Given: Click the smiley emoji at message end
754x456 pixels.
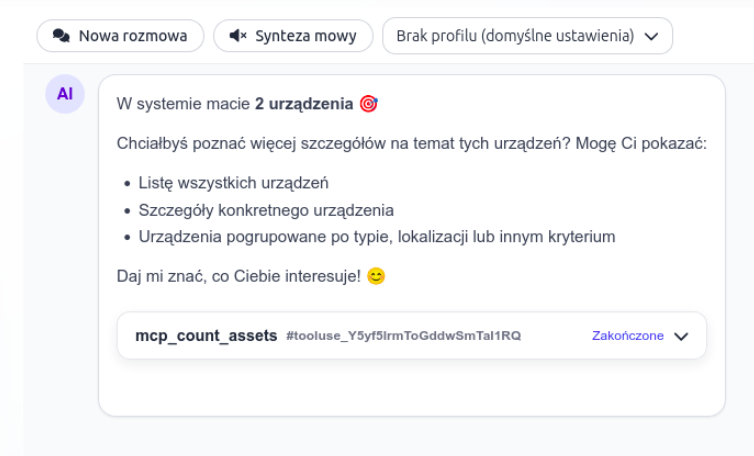Looking at the screenshot, I should point(376,276).
